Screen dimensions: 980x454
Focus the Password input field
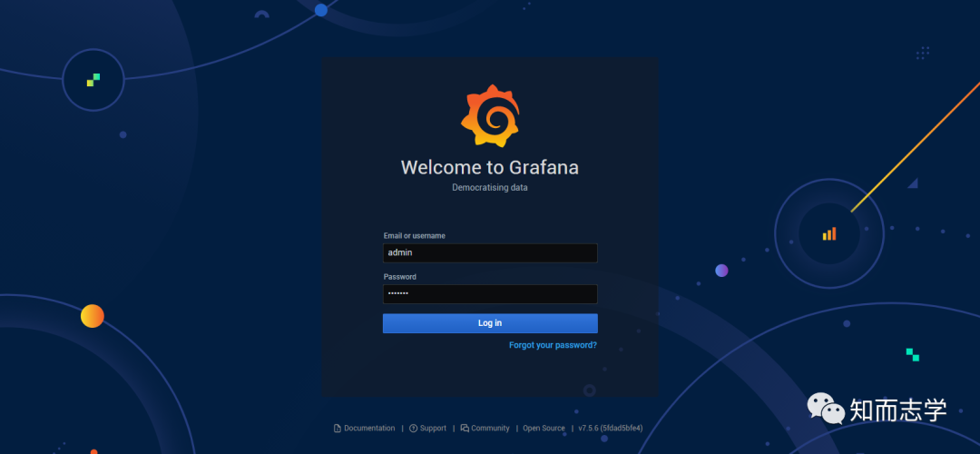pos(490,294)
